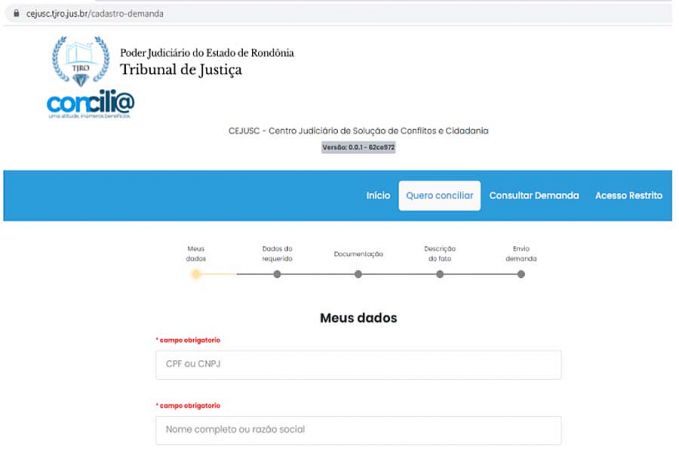Click the Versão 0.0.1 version badge
This screenshot has width=679, height=453.
point(358,147)
